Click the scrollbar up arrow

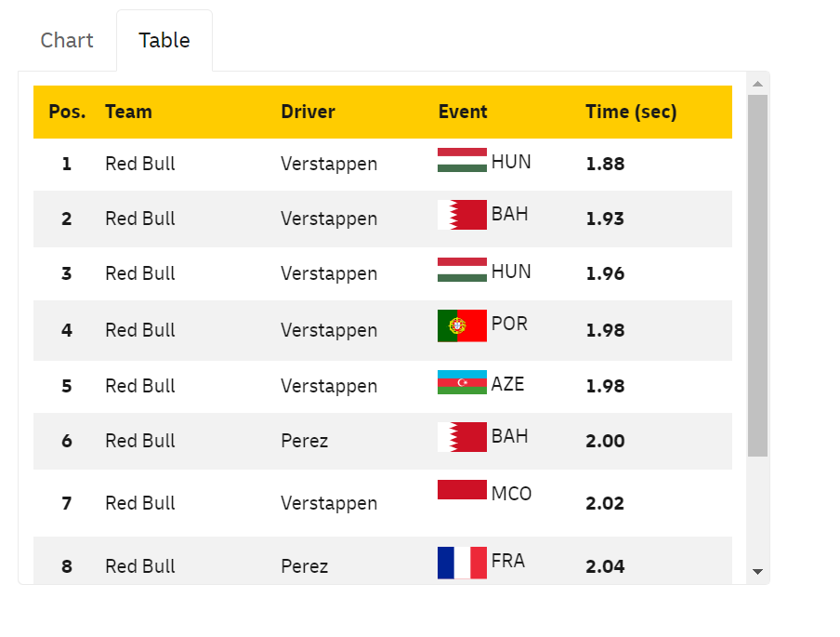757,84
